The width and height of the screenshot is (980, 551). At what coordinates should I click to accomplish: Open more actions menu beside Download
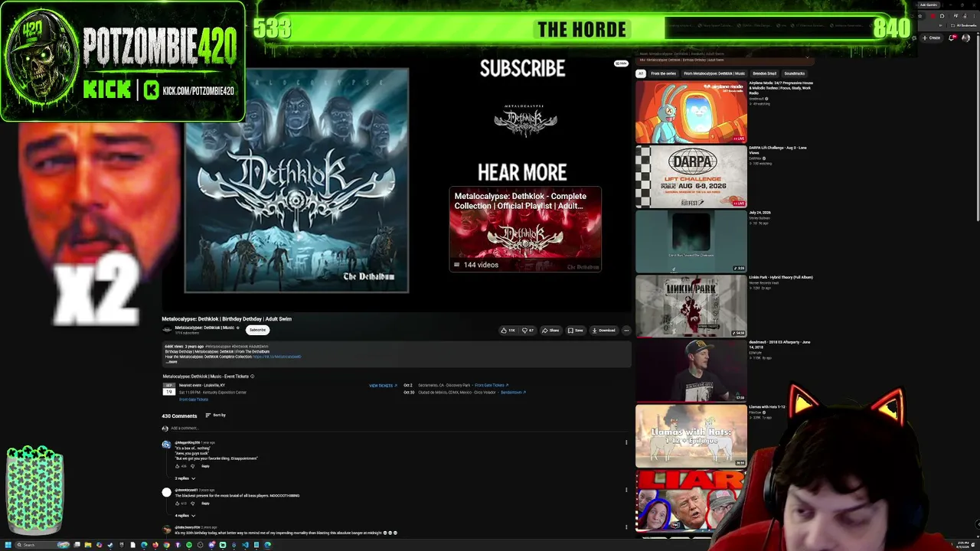(x=626, y=331)
